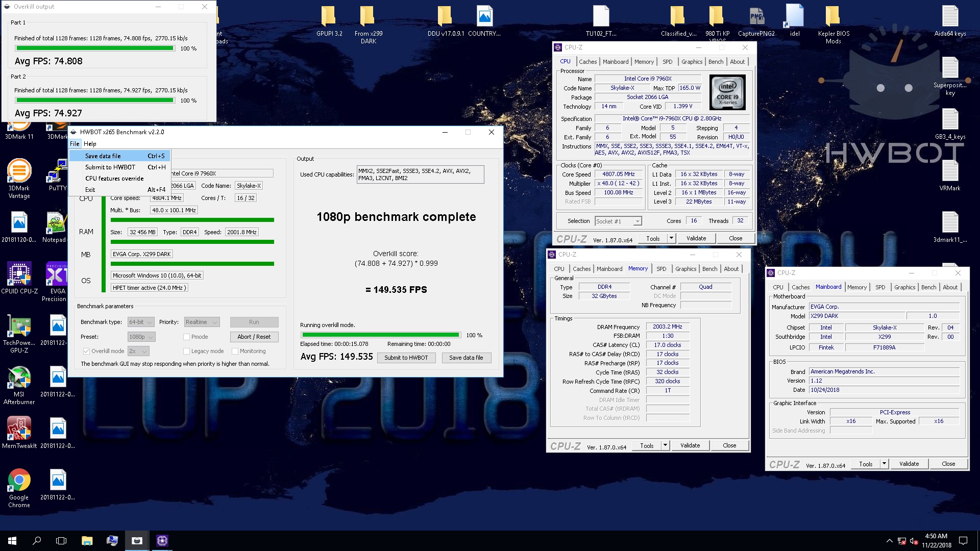Select the GB3_4_keys text file
The image size is (980, 551).
pyautogui.click(x=950, y=124)
